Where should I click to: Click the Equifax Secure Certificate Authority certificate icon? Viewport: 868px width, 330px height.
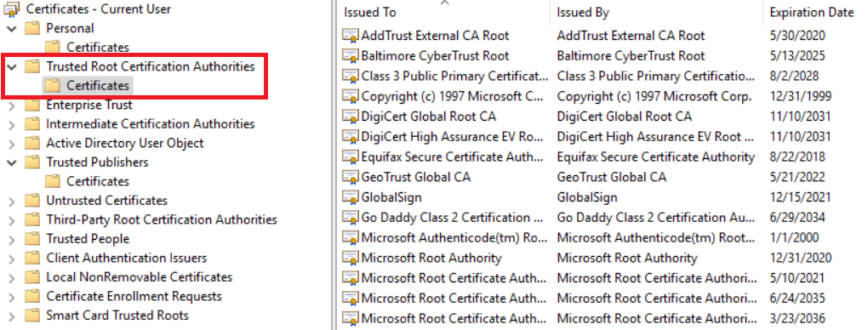[x=351, y=157]
